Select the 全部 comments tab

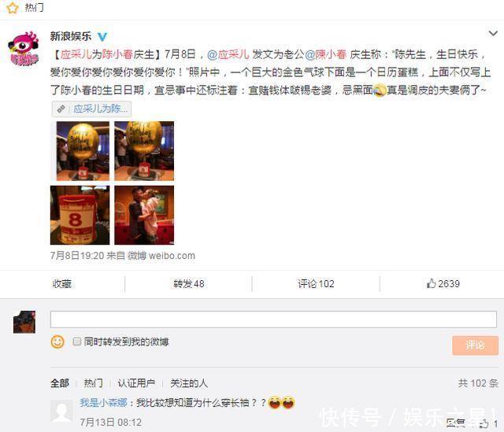pyautogui.click(x=60, y=383)
